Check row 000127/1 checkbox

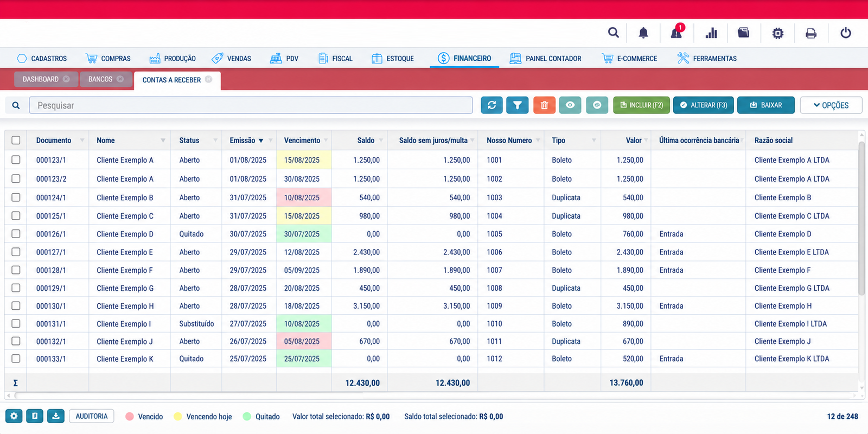16,252
